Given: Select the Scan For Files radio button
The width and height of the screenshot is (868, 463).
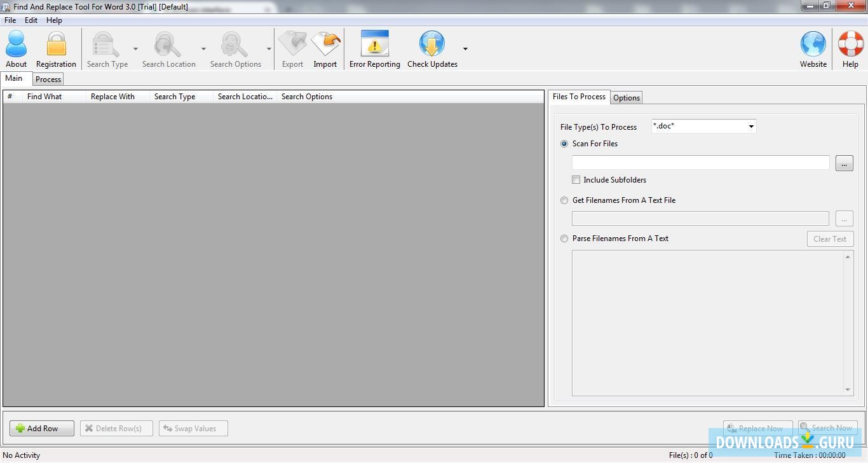Looking at the screenshot, I should pos(564,144).
